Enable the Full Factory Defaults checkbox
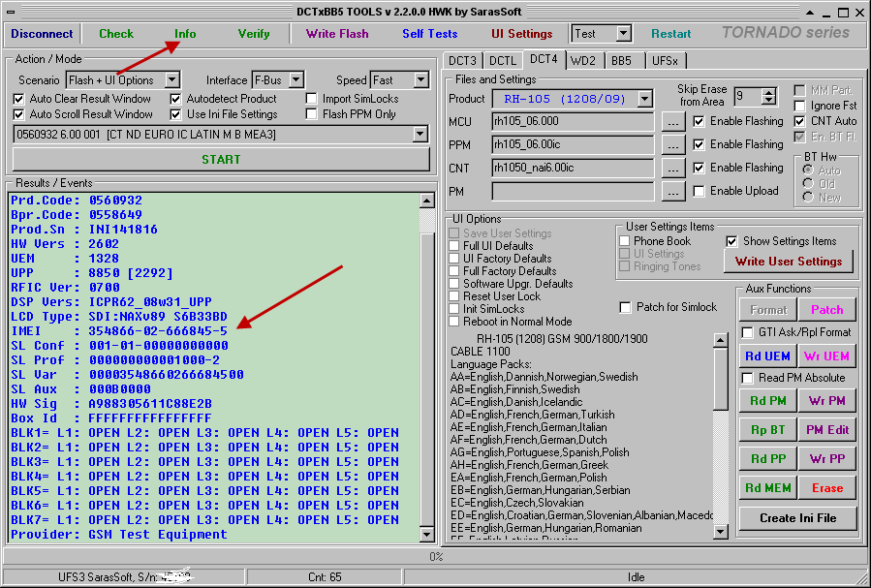Viewport: 871px width, 588px height. tap(454, 271)
